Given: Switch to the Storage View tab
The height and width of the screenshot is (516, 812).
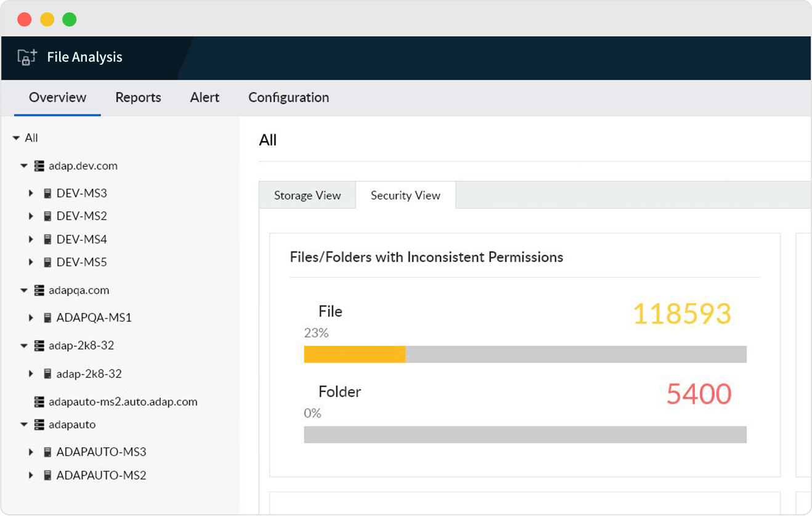Looking at the screenshot, I should coord(307,195).
